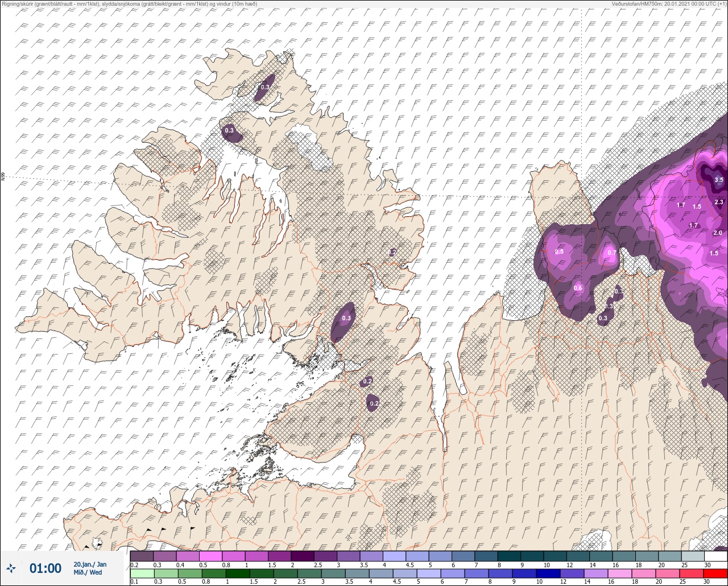Pick the red swatch after 30 in lower legend
Screen dimensions: 728x586
coord(715,573)
